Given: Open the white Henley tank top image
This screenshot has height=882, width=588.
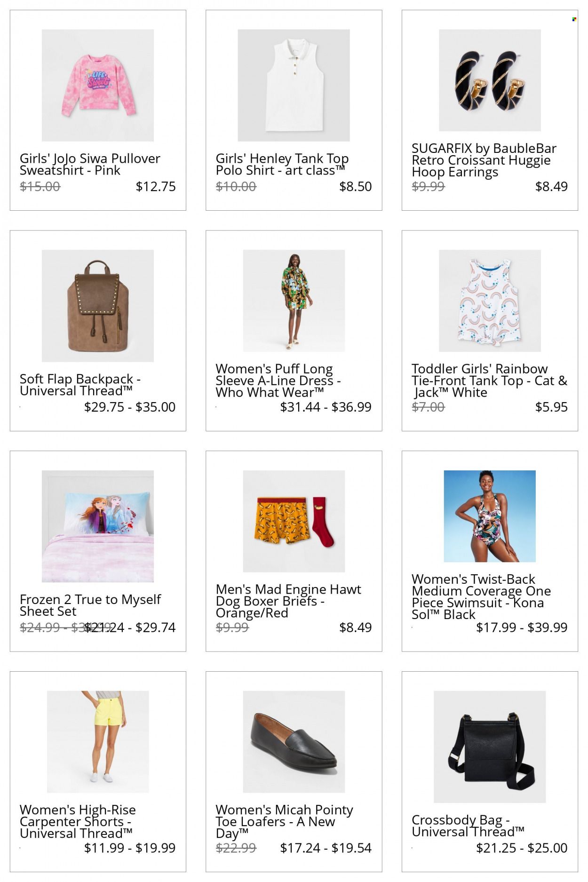Looking at the screenshot, I should [294, 85].
